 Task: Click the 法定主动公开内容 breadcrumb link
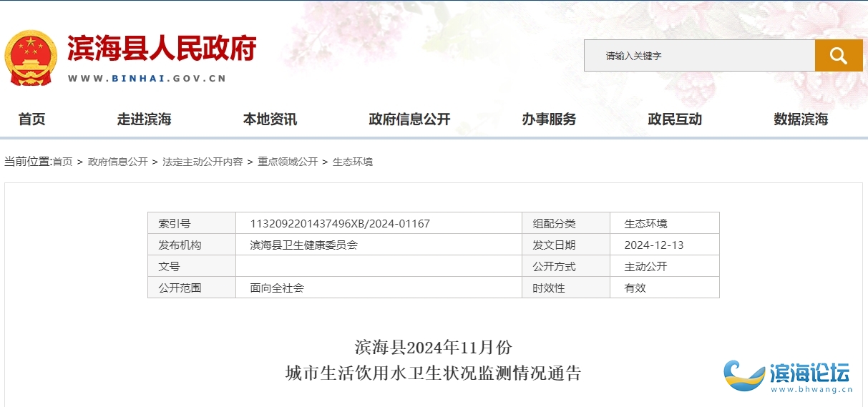(203, 162)
